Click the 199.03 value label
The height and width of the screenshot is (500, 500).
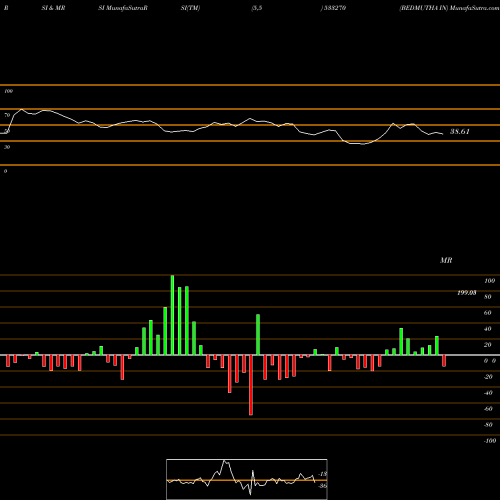pos(467,293)
